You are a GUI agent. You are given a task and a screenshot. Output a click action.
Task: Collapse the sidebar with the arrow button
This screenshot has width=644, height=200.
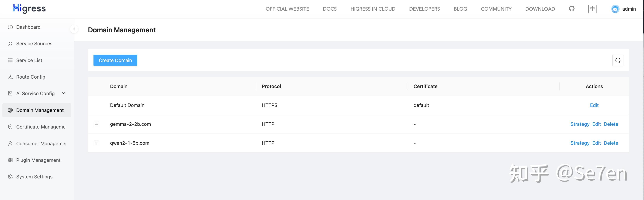click(74, 29)
